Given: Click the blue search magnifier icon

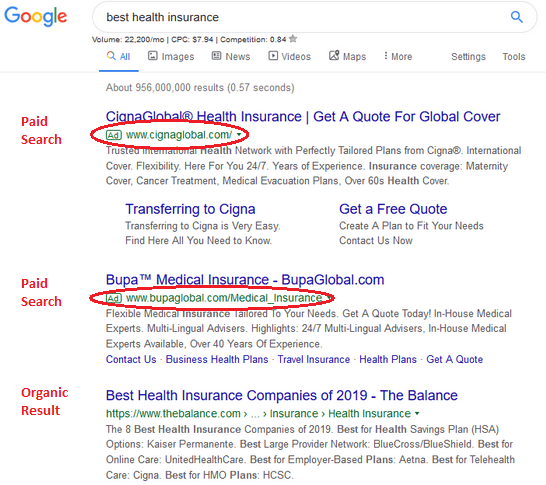Looking at the screenshot, I should (516, 17).
